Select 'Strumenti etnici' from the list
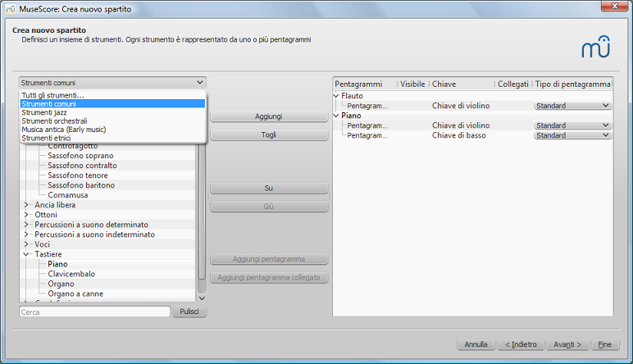Viewport: 633px width, 364px height. (48, 138)
